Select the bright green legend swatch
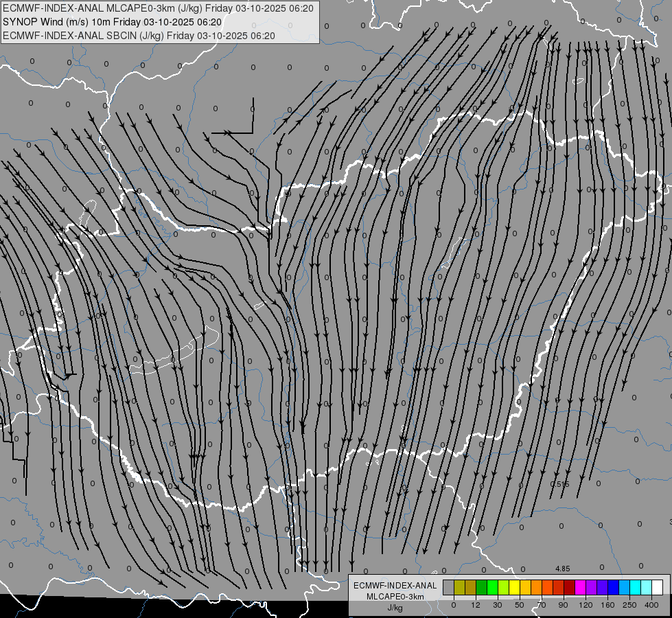This screenshot has width=672, height=618. pyautogui.click(x=493, y=587)
